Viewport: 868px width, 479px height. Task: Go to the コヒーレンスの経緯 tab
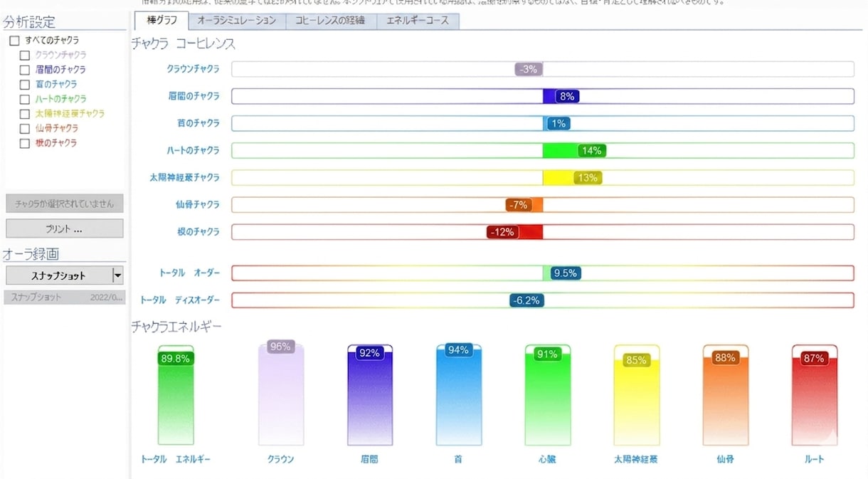[330, 21]
